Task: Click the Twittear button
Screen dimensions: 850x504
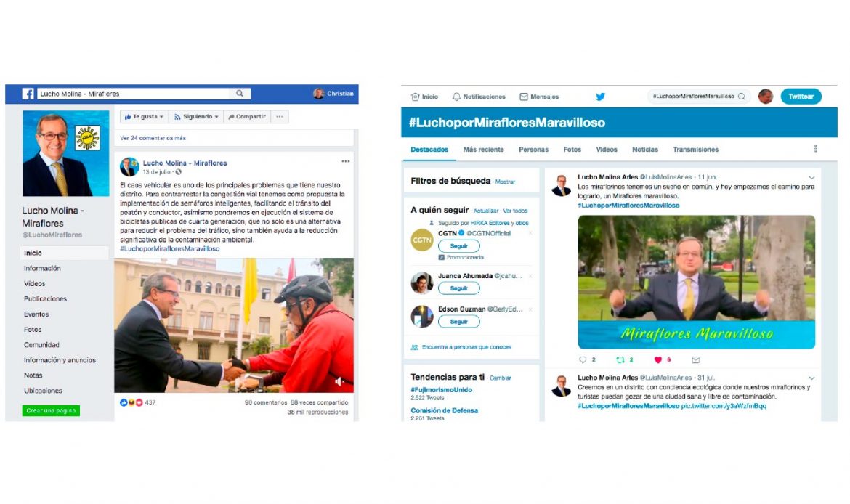Action: (801, 97)
